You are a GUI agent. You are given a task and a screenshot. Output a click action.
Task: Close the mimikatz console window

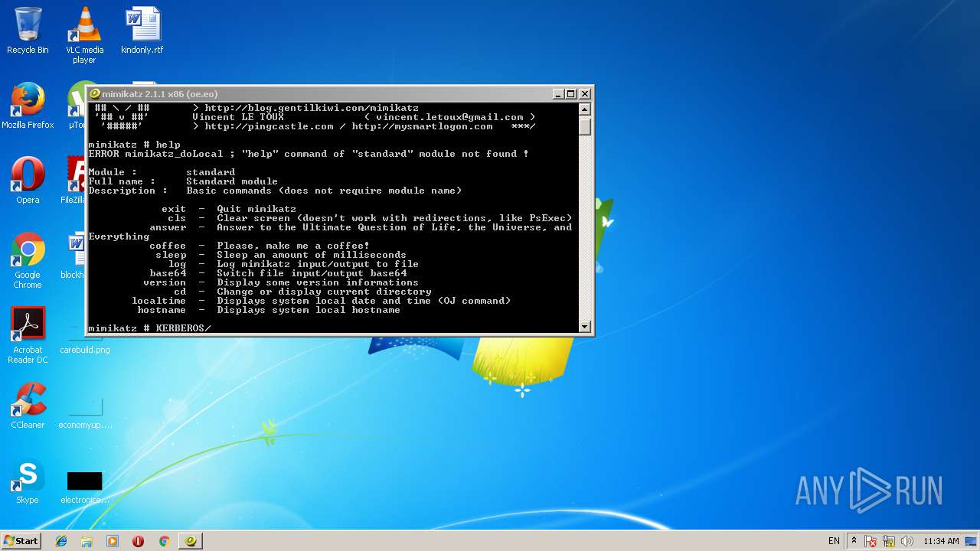click(x=585, y=94)
